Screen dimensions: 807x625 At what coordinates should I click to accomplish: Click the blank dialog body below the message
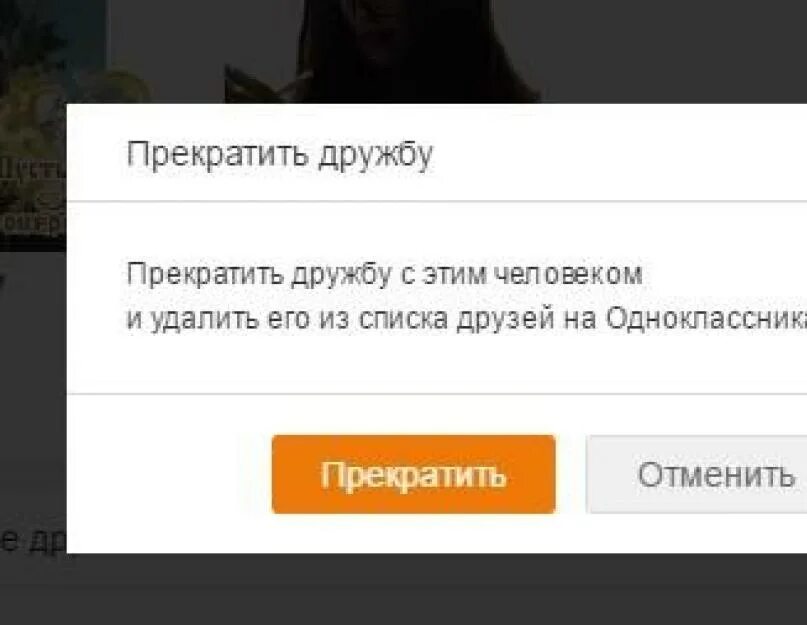[437, 363]
